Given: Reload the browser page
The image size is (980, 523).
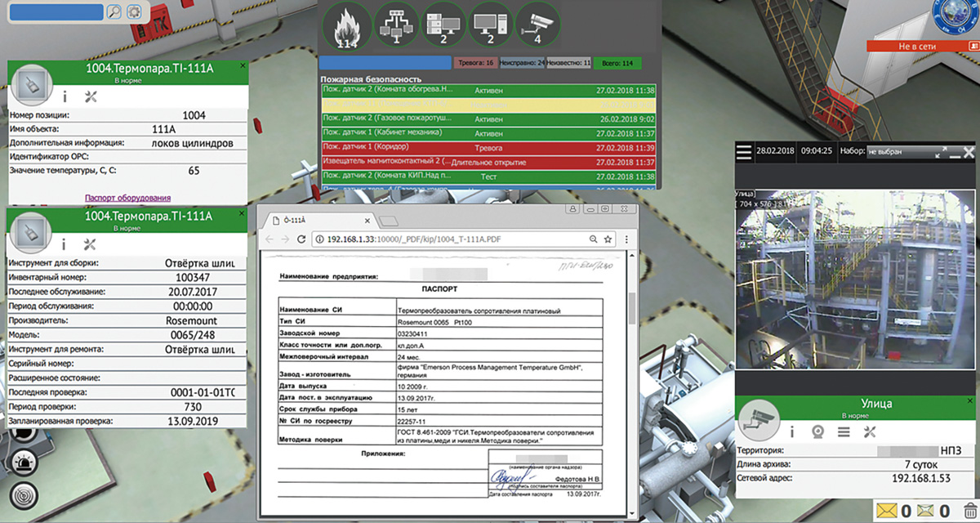Looking at the screenshot, I should [x=302, y=239].
